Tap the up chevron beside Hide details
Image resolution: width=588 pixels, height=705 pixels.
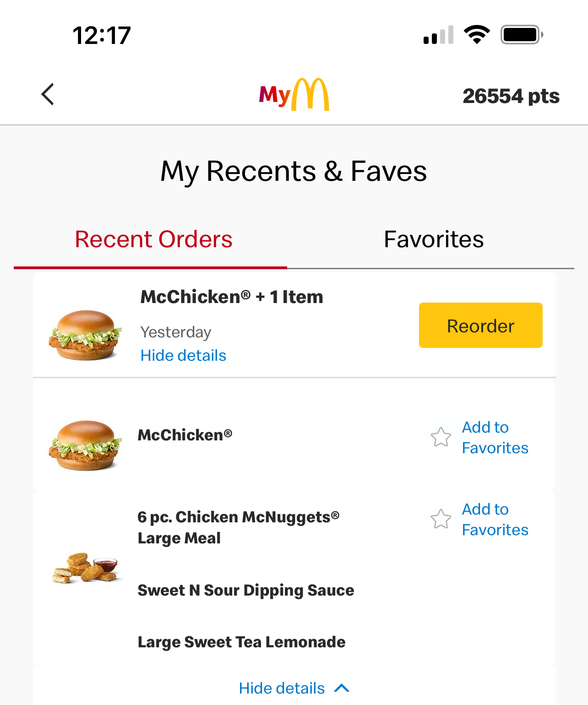[x=342, y=688]
